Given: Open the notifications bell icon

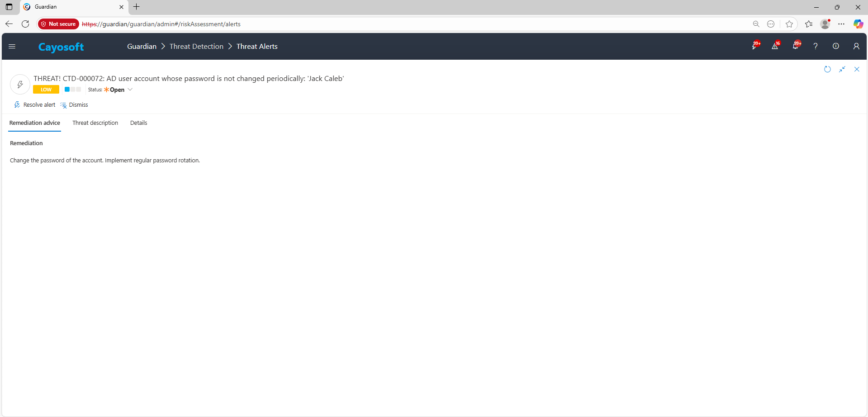Looking at the screenshot, I should pyautogui.click(x=795, y=46).
